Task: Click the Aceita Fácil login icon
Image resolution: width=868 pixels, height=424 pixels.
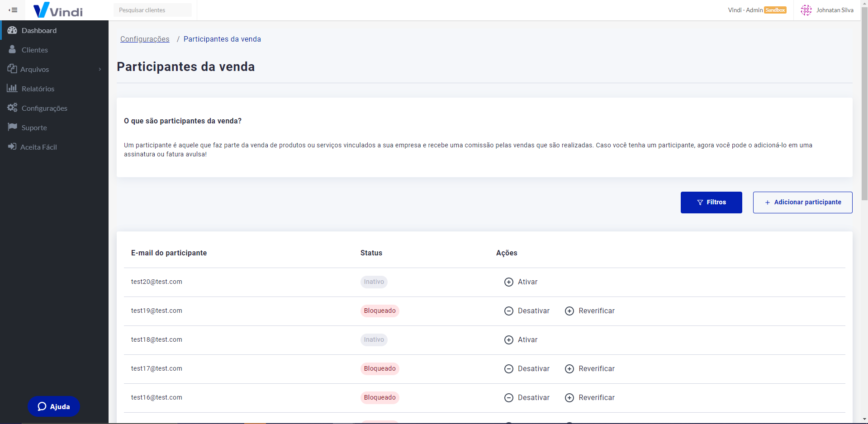Action: (12, 146)
